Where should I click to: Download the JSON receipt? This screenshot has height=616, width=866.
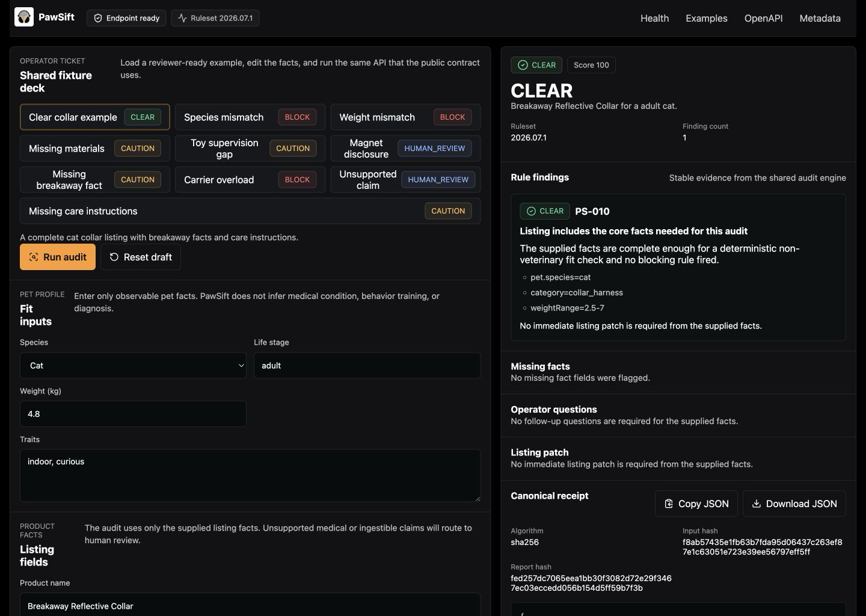(x=794, y=504)
